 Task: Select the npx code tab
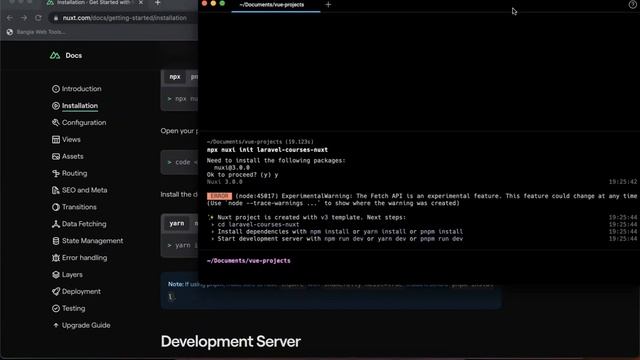click(x=175, y=77)
